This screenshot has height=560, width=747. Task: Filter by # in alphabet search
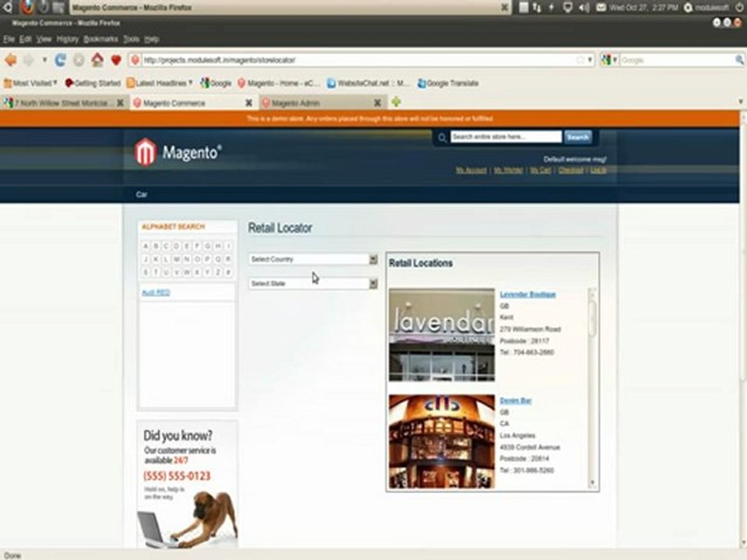(228, 272)
